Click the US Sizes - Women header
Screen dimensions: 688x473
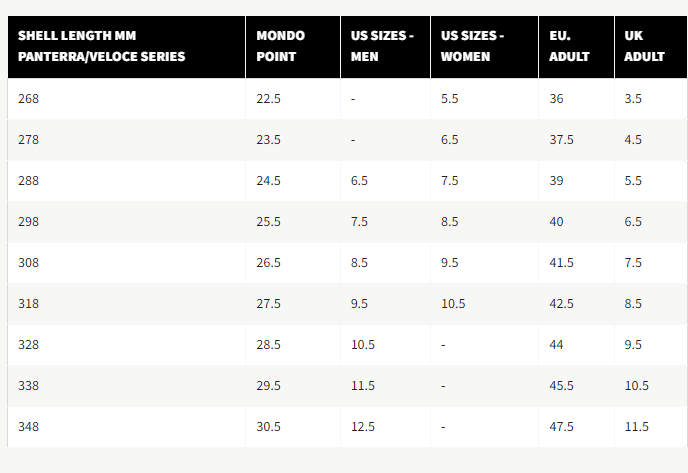tap(472, 46)
